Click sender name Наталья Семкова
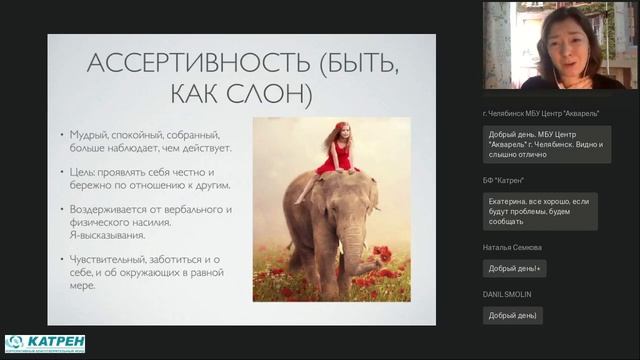This screenshot has width=640, height=360. [x=512, y=247]
